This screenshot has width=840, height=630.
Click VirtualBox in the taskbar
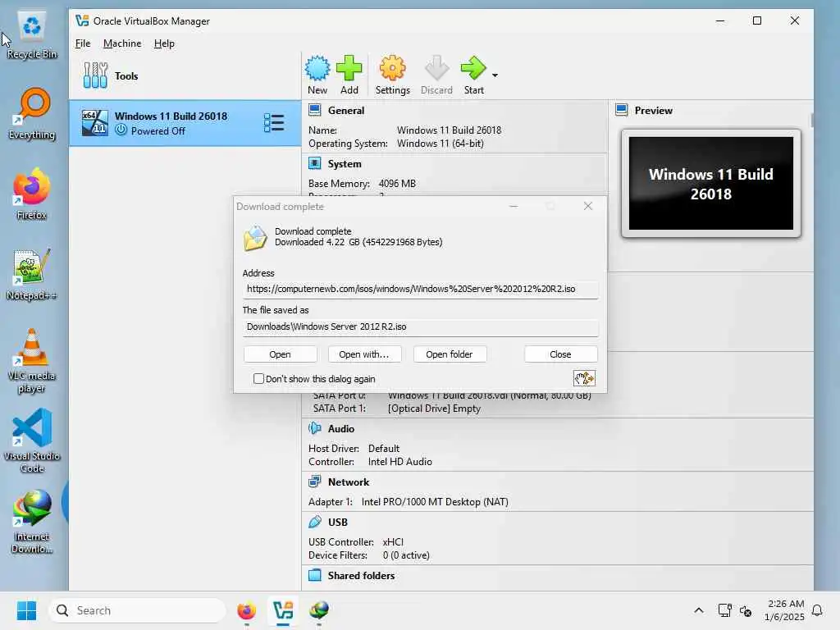pyautogui.click(x=283, y=610)
